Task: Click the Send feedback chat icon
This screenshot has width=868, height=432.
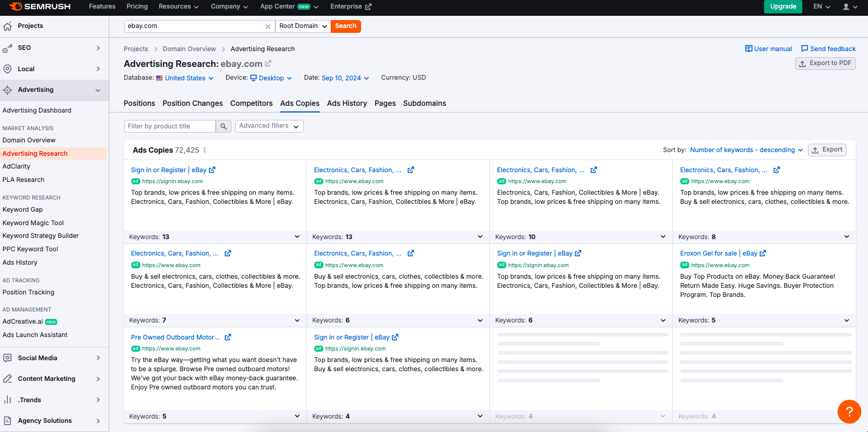Action: pyautogui.click(x=805, y=49)
